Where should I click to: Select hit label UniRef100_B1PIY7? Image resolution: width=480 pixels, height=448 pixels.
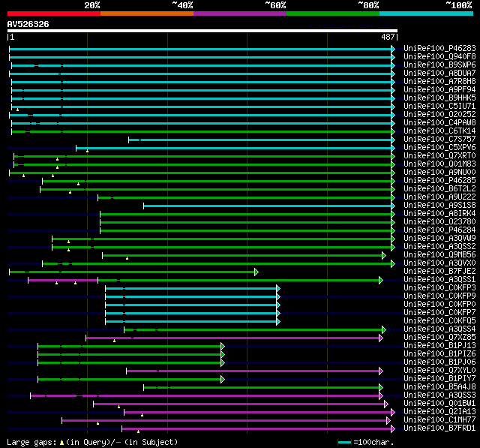click(439, 379)
